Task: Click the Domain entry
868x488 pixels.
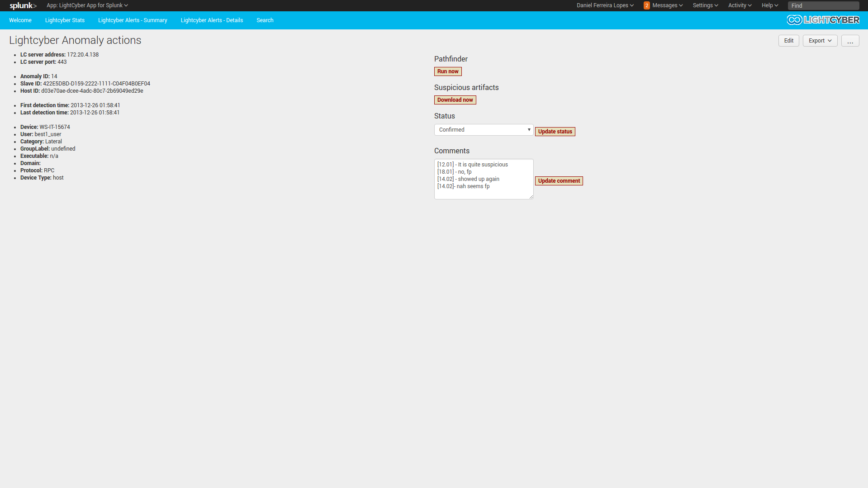Action: [30, 163]
